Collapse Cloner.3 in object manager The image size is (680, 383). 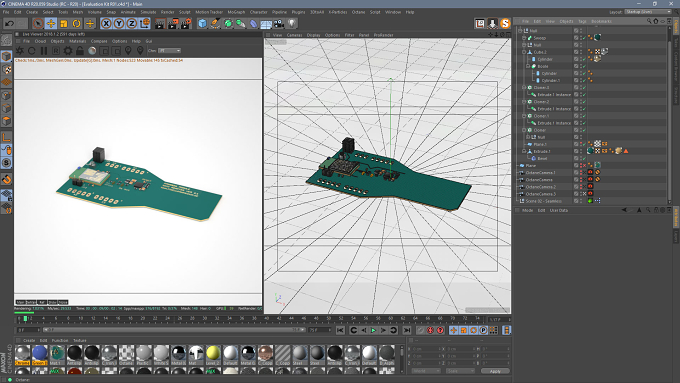coord(524,88)
